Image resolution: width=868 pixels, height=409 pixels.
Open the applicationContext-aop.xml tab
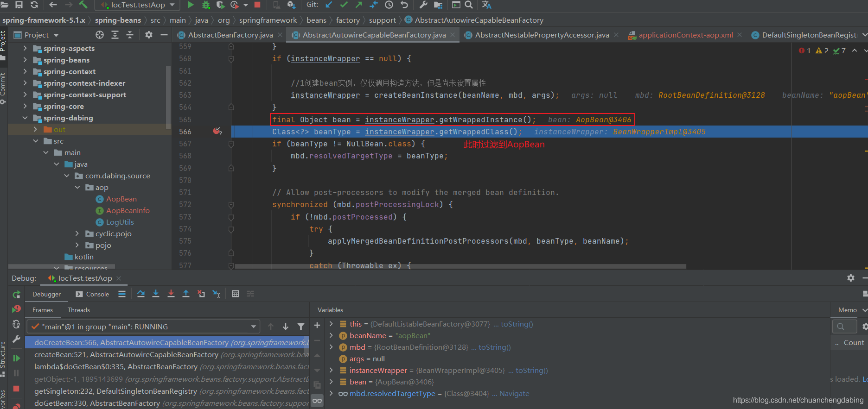pyautogui.click(x=685, y=35)
